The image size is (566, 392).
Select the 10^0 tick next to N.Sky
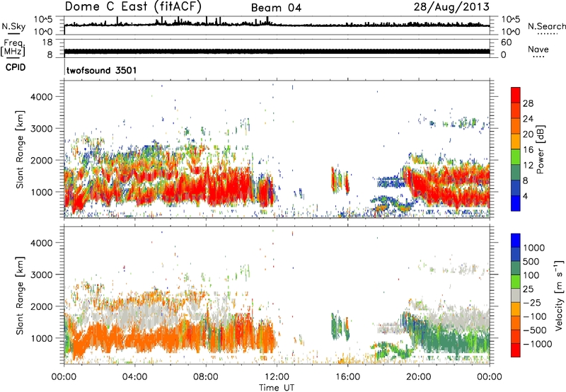(44, 32)
